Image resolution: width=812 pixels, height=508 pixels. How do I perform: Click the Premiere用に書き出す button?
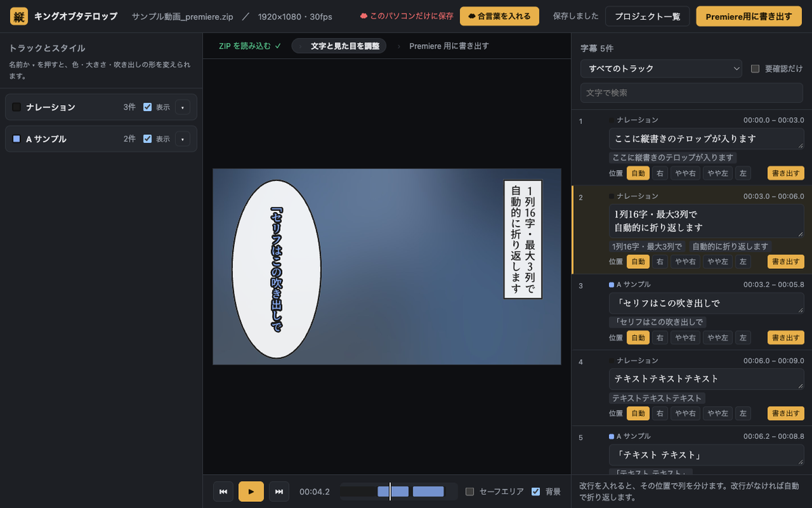748,16
